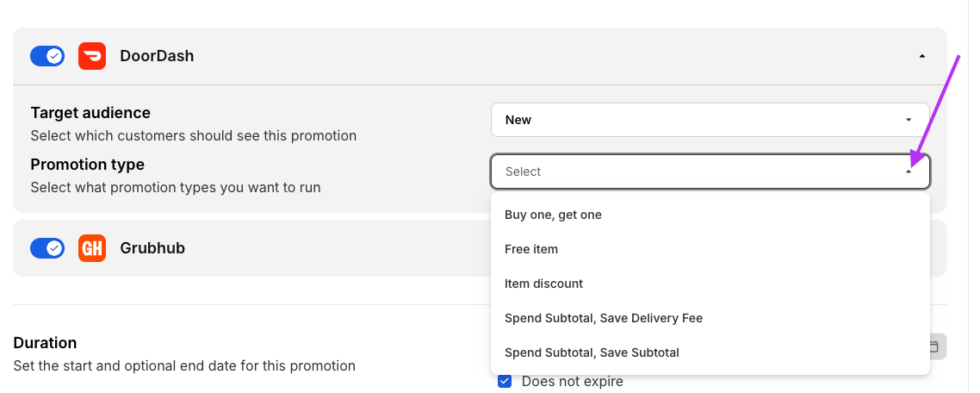Click the red DoorDash logo icon
This screenshot has height=393, width=980.
(92, 56)
